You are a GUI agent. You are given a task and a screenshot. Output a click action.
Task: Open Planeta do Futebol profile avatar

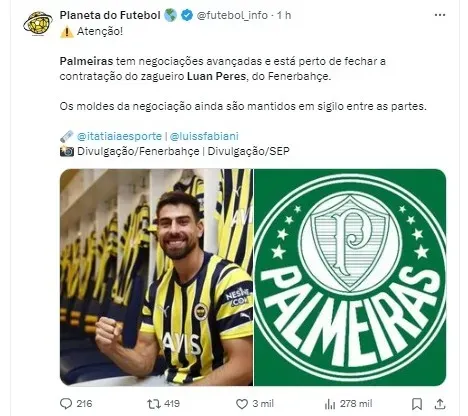38,23
